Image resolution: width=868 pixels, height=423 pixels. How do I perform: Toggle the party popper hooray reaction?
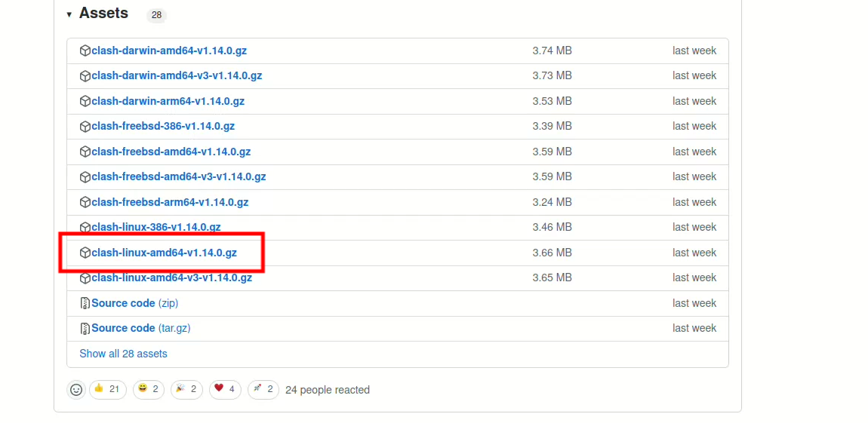point(186,389)
